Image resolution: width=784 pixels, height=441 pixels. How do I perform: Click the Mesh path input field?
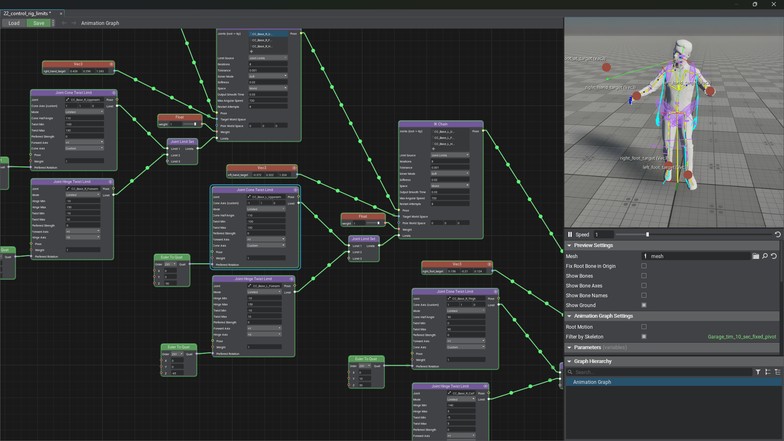(696, 256)
